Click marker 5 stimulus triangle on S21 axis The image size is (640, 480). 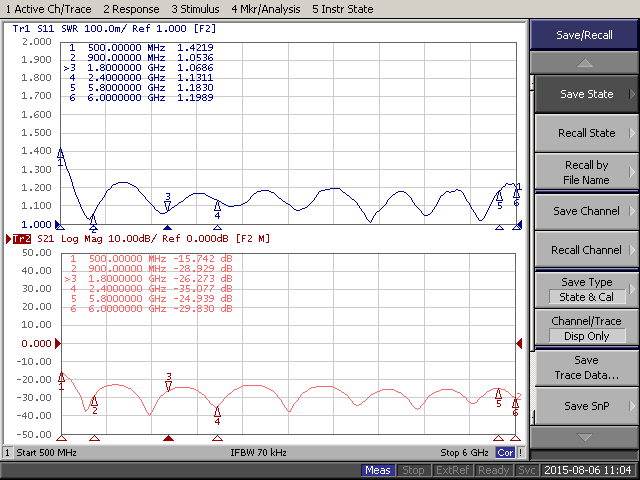[x=498, y=438]
